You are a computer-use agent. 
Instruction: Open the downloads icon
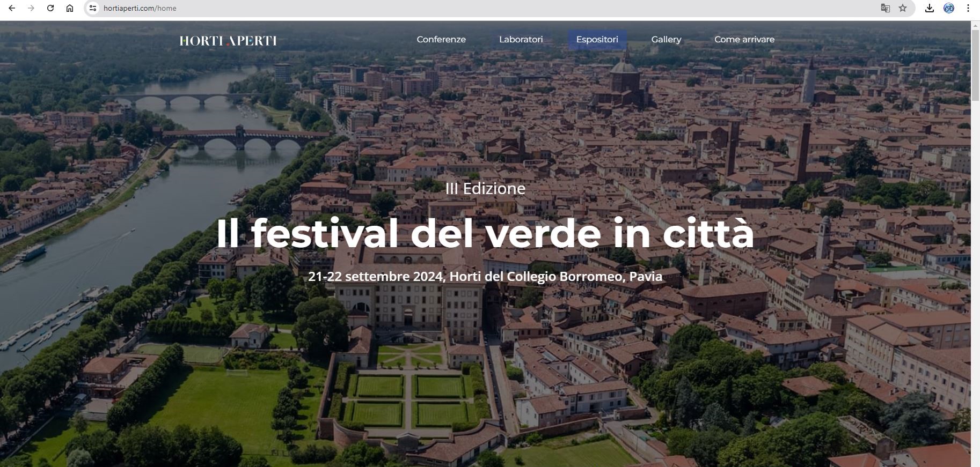click(x=930, y=8)
